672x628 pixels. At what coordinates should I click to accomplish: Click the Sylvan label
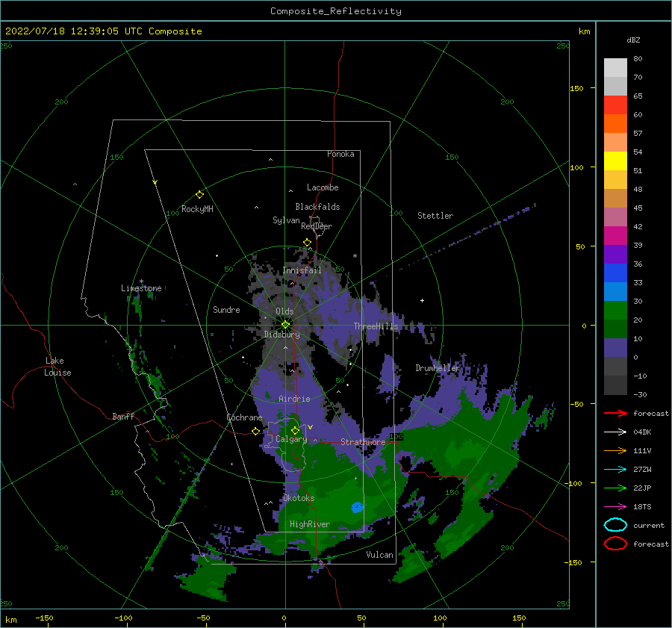(286, 220)
